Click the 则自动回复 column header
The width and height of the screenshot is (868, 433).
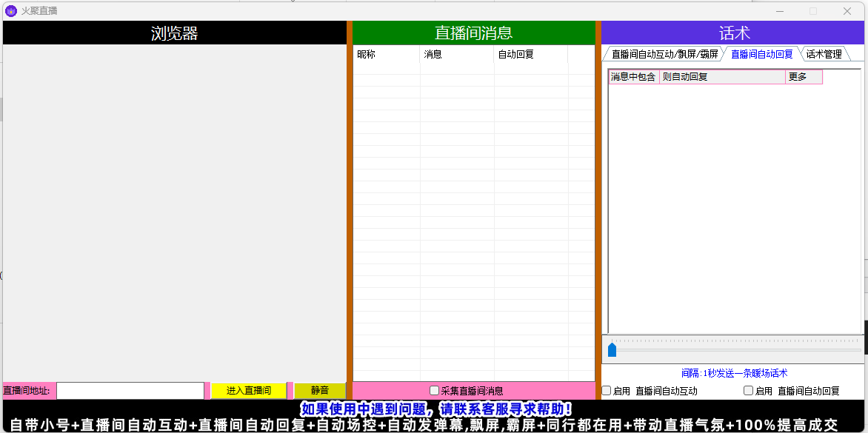coord(722,77)
